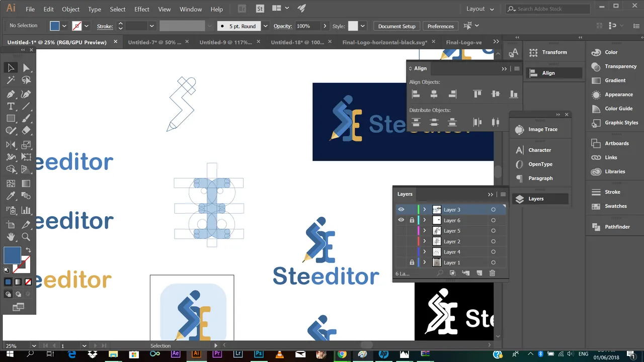Select the Lasso tool

26,80
